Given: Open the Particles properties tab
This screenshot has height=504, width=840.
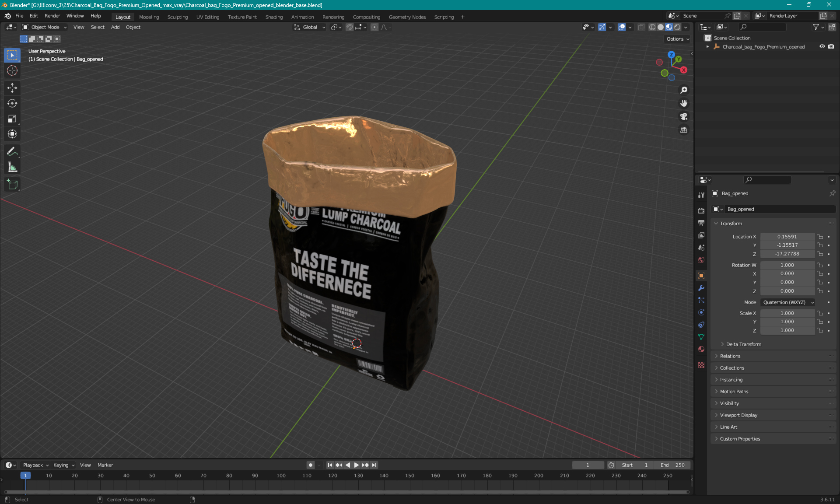Looking at the screenshot, I should click(x=701, y=300).
